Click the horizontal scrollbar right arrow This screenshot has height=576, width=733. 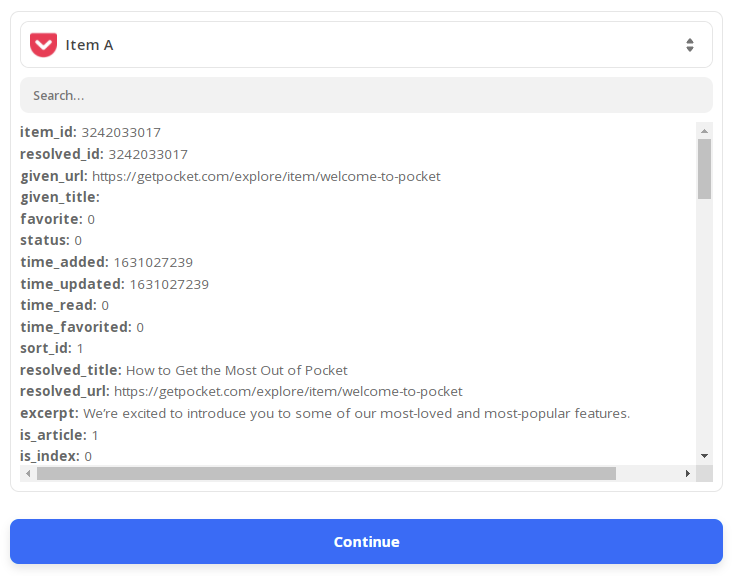[688, 474]
